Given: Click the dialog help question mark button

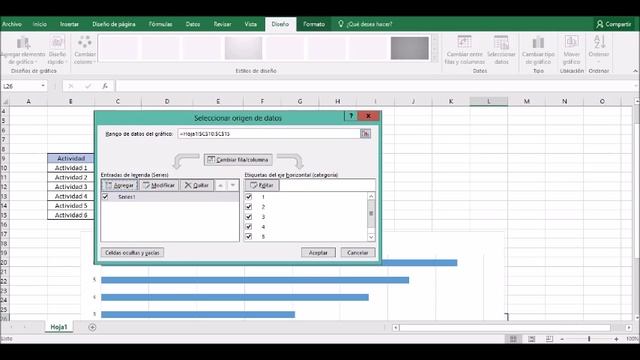Looking at the screenshot, I should pyautogui.click(x=351, y=116).
